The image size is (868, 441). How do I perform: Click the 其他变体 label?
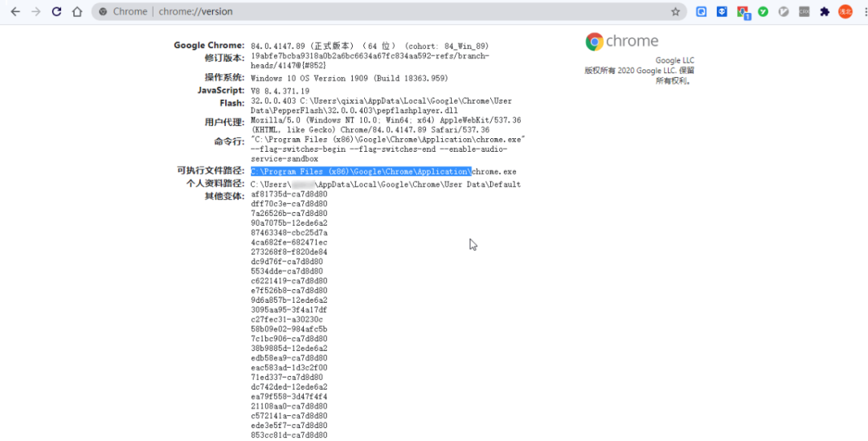[224, 197]
